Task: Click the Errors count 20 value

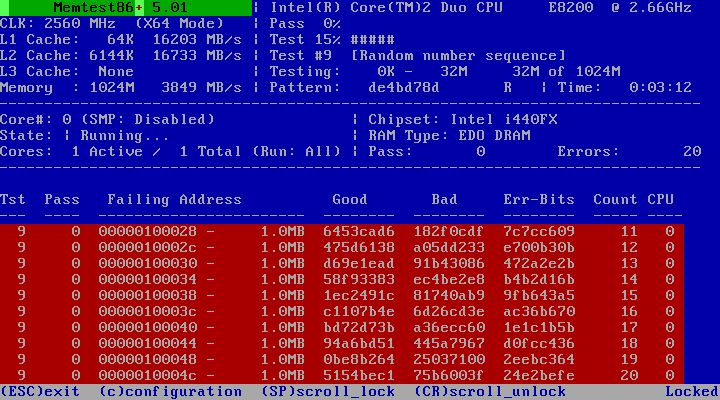Action: (692, 152)
